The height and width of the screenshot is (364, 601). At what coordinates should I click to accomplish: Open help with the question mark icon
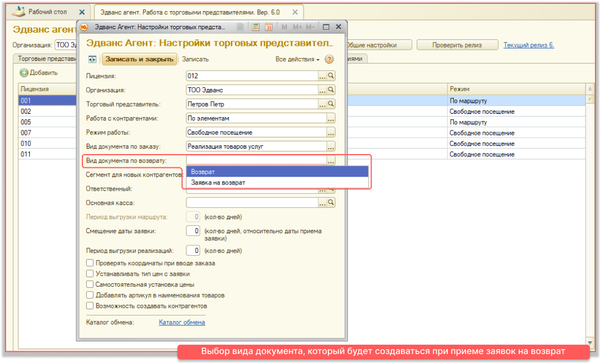pyautogui.click(x=329, y=59)
